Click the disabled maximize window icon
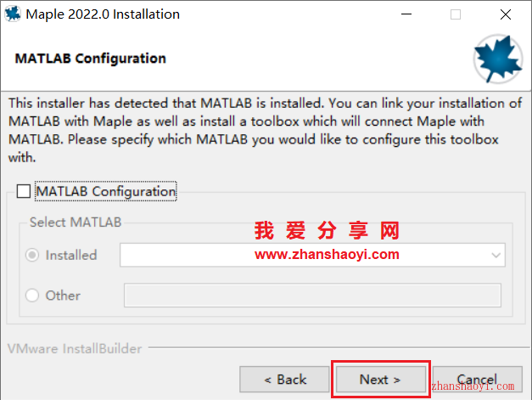The height and width of the screenshot is (400, 532). point(456,14)
